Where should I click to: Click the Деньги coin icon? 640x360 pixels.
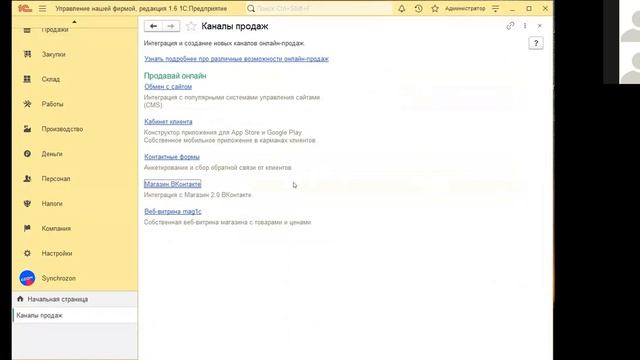coord(27,154)
